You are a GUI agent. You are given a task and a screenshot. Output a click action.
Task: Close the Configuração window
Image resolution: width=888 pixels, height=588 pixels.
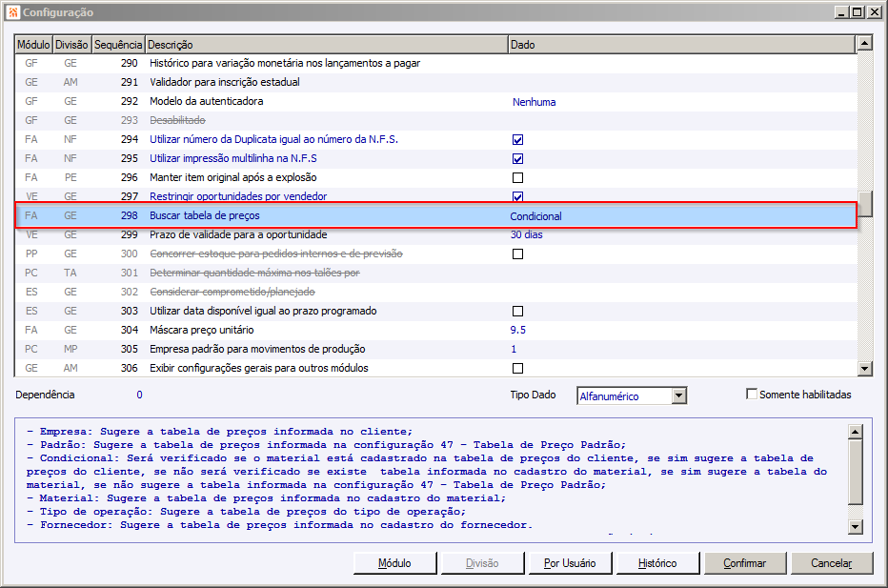875,11
